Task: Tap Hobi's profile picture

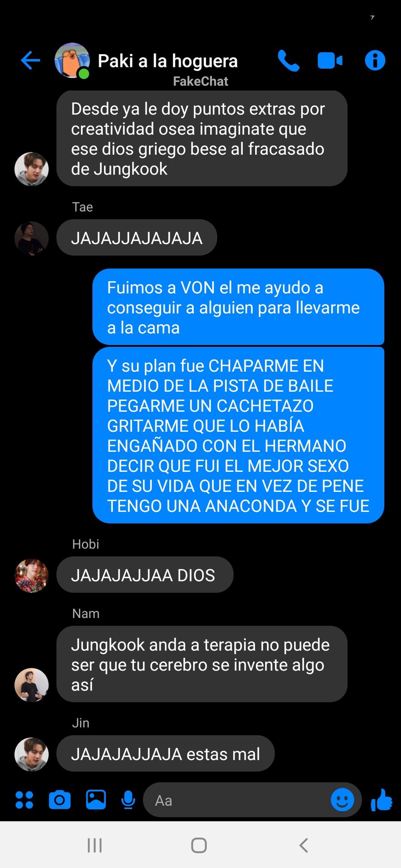Action: 32,576
